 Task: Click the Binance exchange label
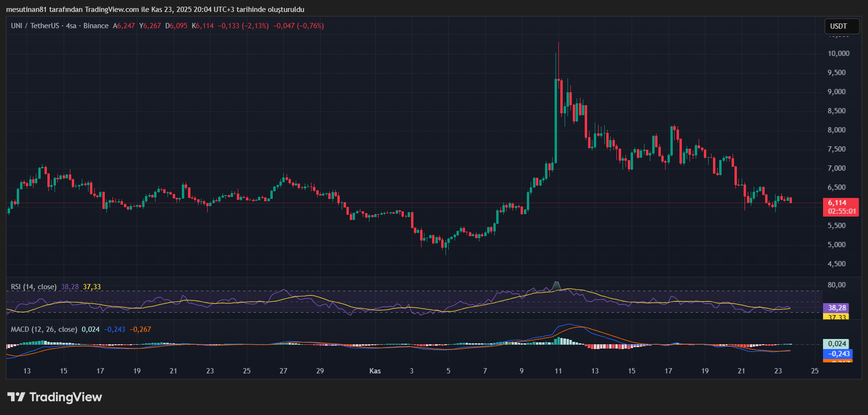pos(96,26)
